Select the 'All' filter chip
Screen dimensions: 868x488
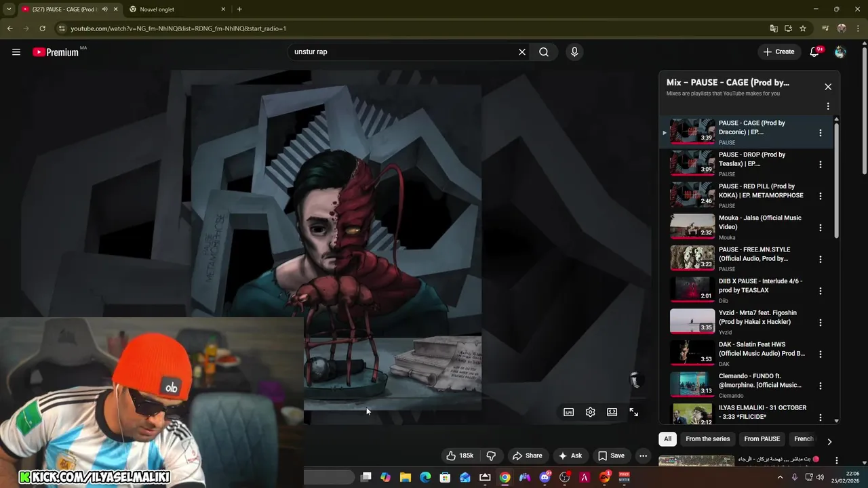coord(667,439)
